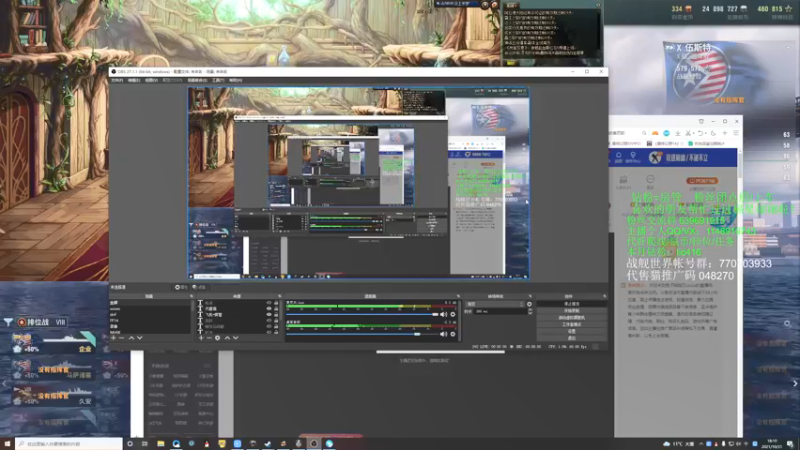Click blue round icon in browser toolbar
Image resolution: width=800 pixels, height=450 pixels.
coord(666,133)
